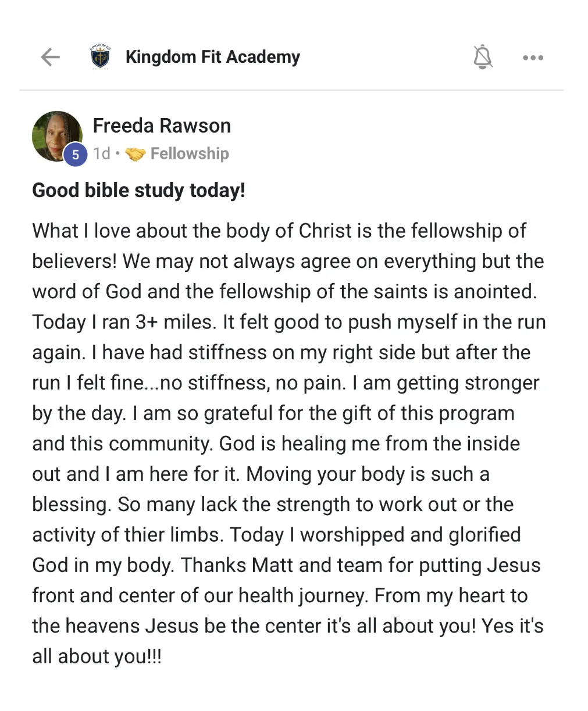The width and height of the screenshot is (588, 711).
Task: Toggle the muted notification bell
Action: [x=482, y=57]
